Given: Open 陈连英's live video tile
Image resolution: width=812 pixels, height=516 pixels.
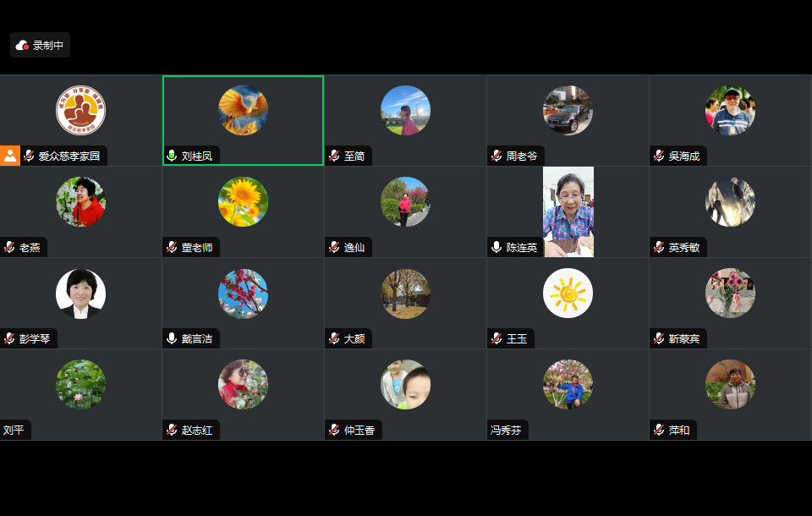Looking at the screenshot, I should 568,211.
